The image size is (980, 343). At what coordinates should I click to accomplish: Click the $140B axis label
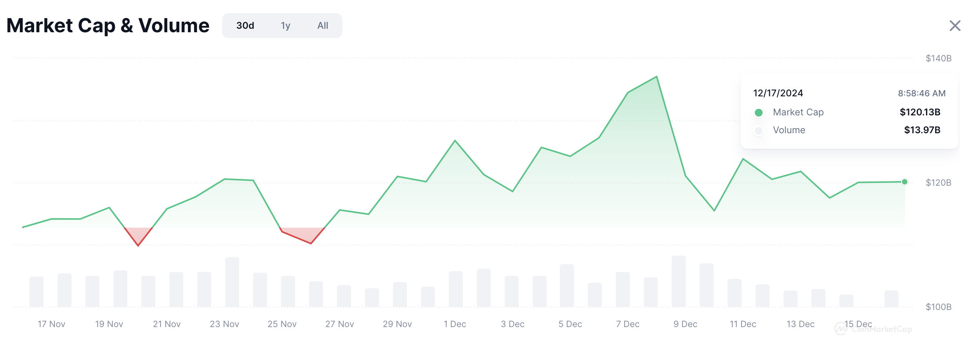(x=938, y=58)
